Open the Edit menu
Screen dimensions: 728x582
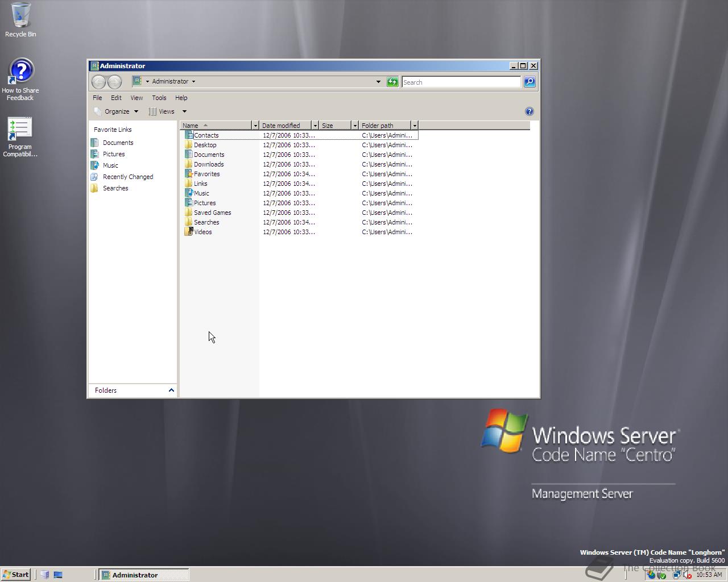coord(116,98)
